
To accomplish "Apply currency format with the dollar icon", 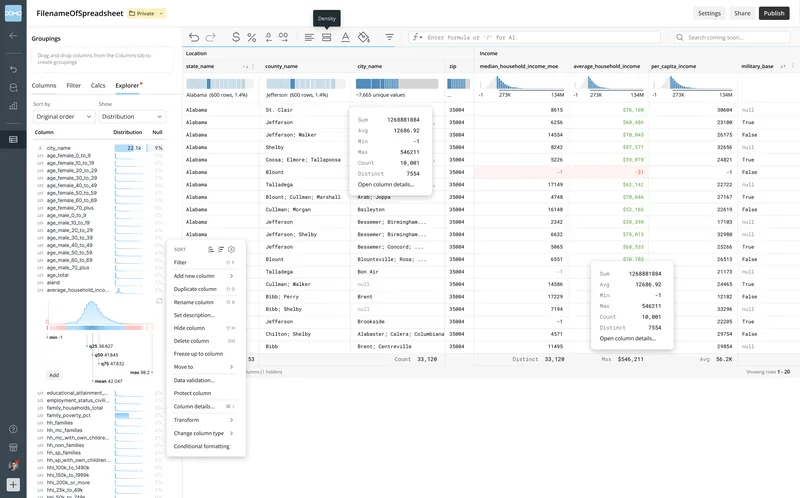I will click(x=235, y=37).
